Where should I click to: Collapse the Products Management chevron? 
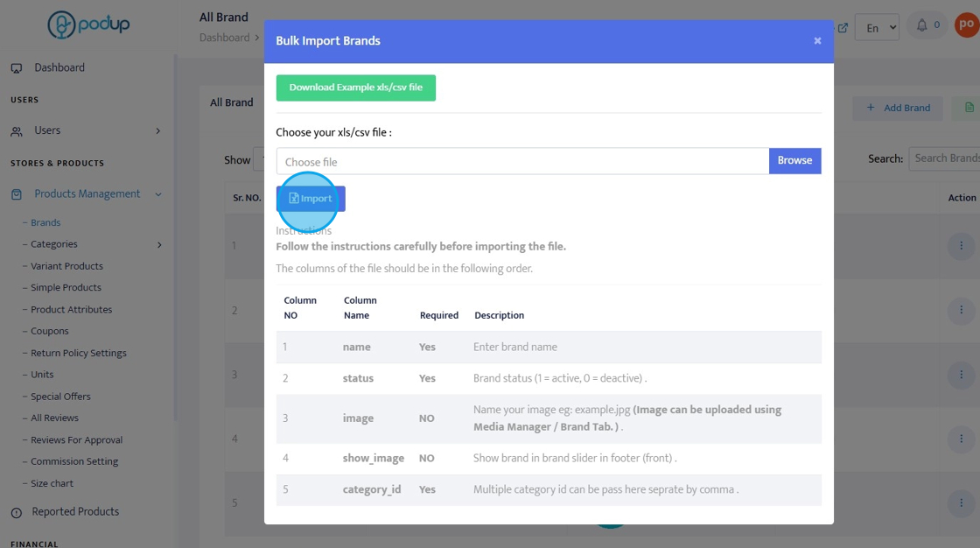click(158, 194)
